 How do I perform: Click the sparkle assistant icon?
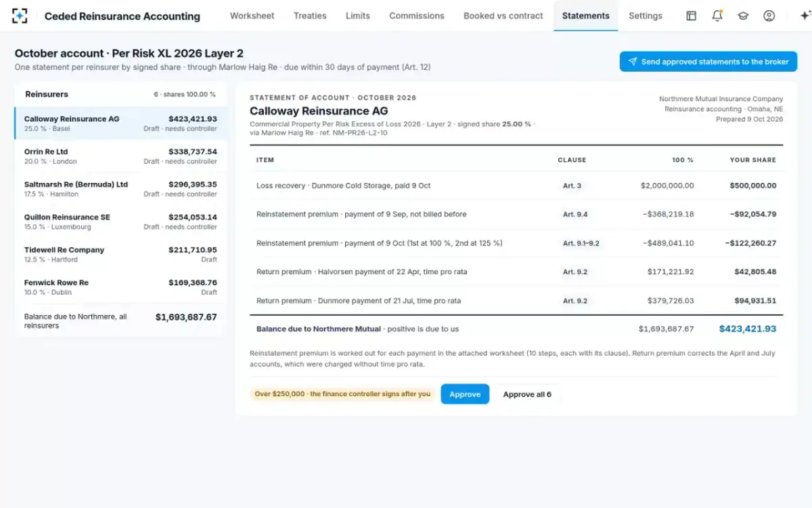tap(805, 16)
